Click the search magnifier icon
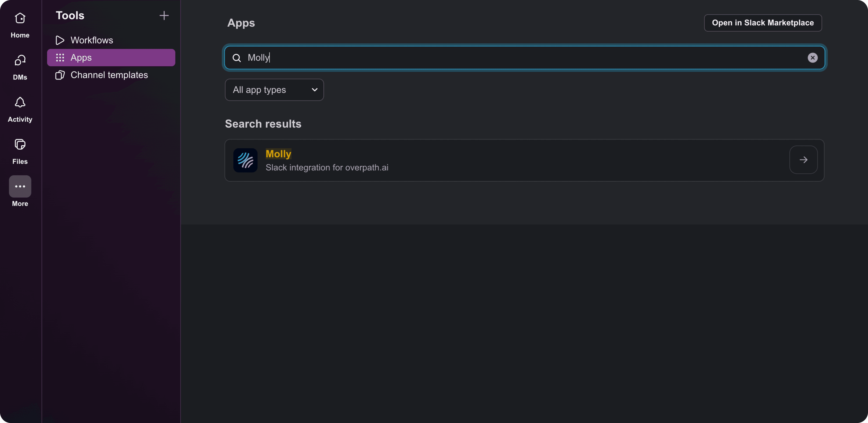Viewport: 868px width, 423px height. click(x=236, y=58)
